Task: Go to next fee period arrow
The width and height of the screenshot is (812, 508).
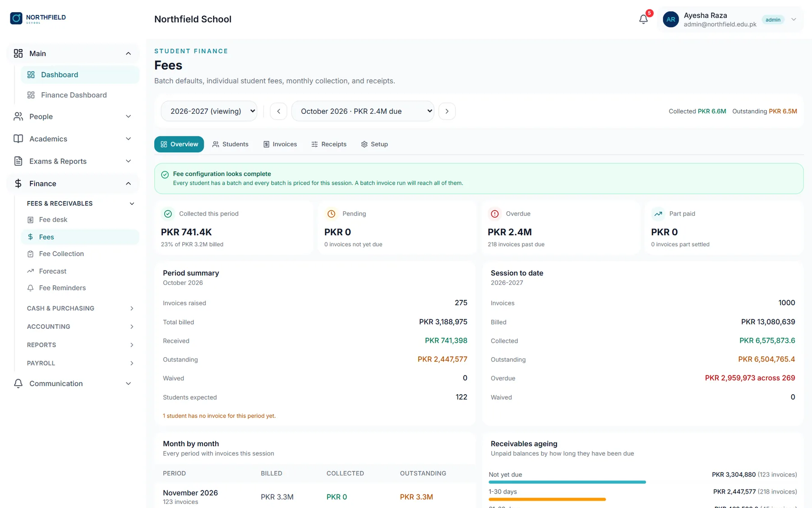Action: 447,111
